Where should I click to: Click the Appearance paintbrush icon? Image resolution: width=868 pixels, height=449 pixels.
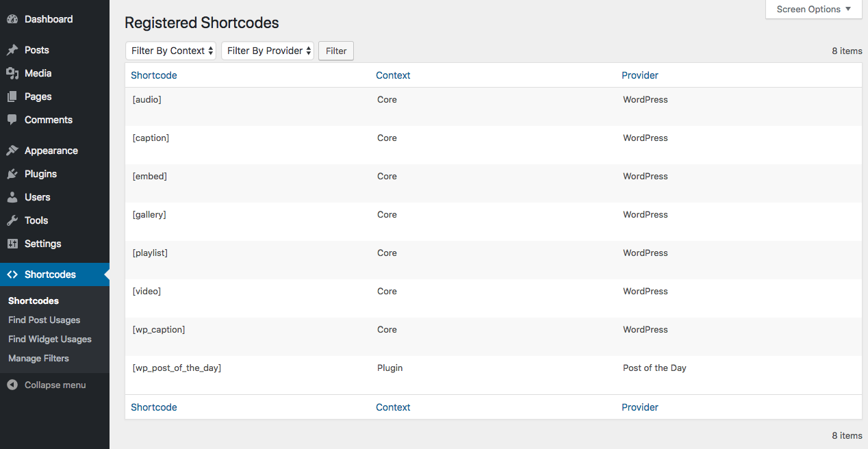[12, 151]
